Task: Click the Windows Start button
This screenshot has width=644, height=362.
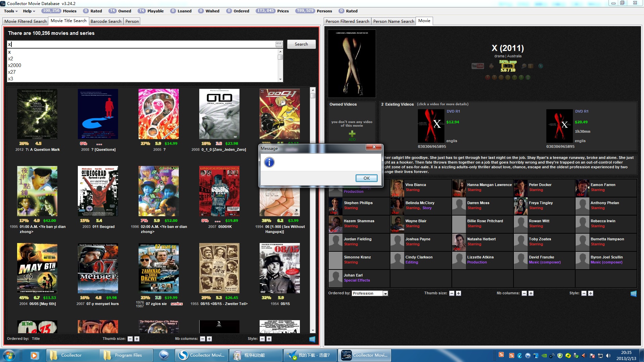Action: pyautogui.click(x=9, y=355)
